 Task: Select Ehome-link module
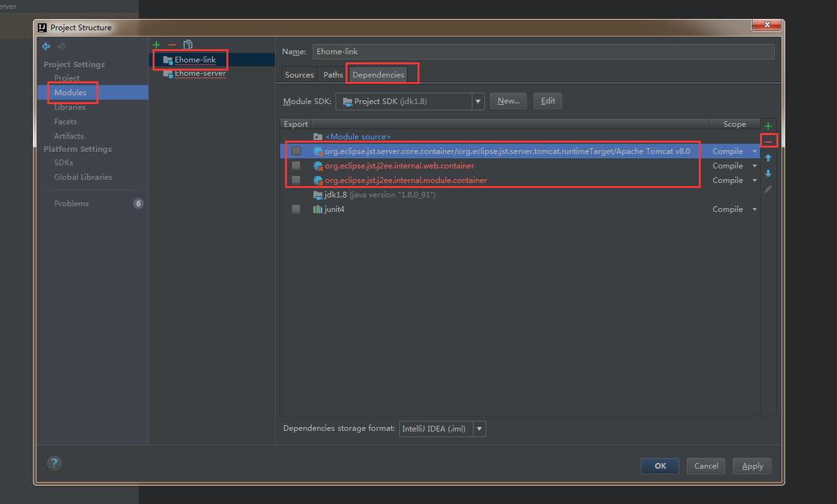(196, 59)
